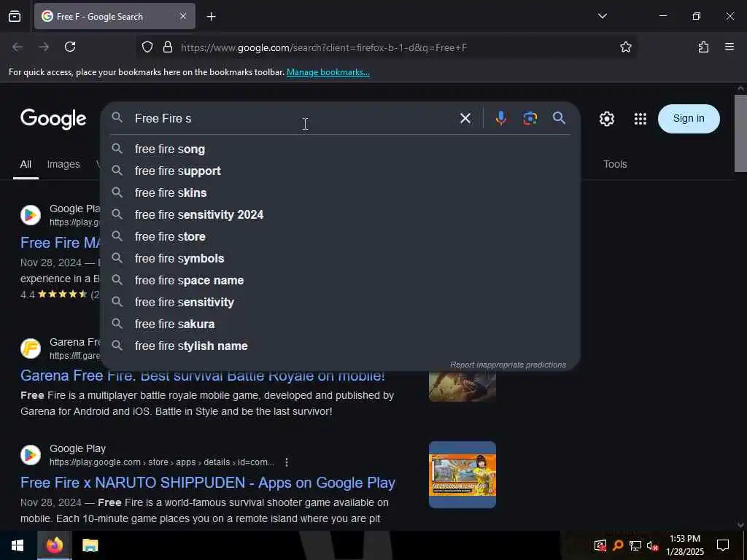
Task: Choose suggestion free fire space name
Action: [340, 281]
